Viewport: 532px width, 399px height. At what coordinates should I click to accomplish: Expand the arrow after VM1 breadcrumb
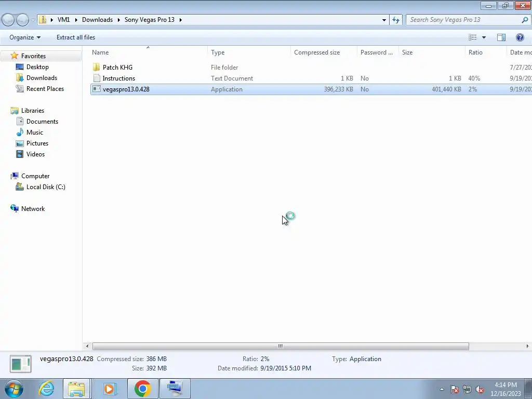click(x=76, y=20)
